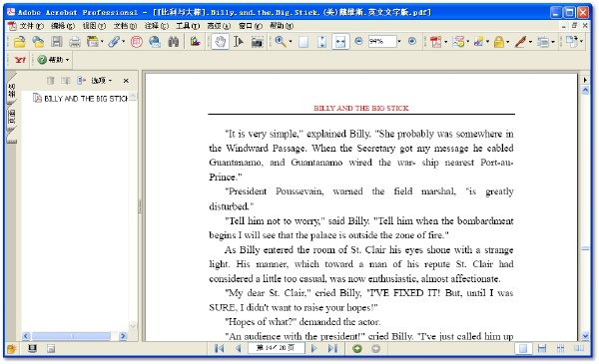Toggle the Fit Width view button
Screen dimensions: 599x364
340,42
